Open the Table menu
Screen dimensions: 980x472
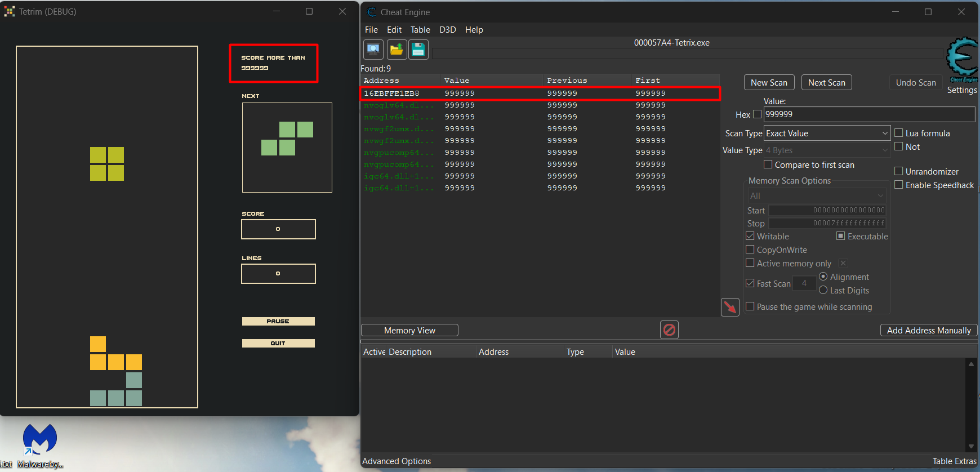click(x=420, y=30)
